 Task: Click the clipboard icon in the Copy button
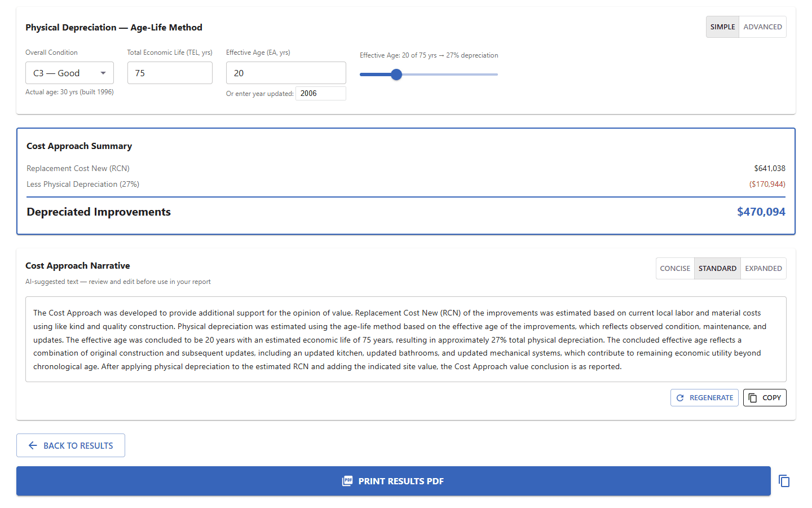(x=753, y=398)
